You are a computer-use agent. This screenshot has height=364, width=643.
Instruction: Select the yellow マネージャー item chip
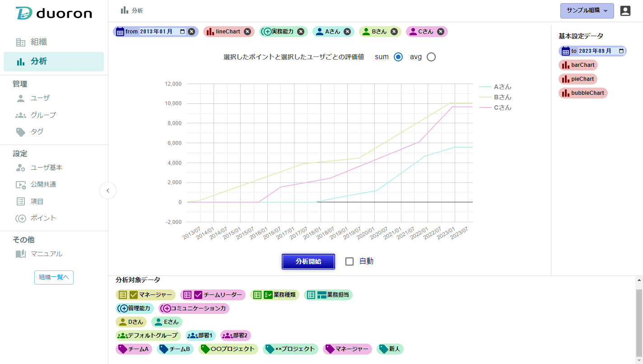[145, 295]
